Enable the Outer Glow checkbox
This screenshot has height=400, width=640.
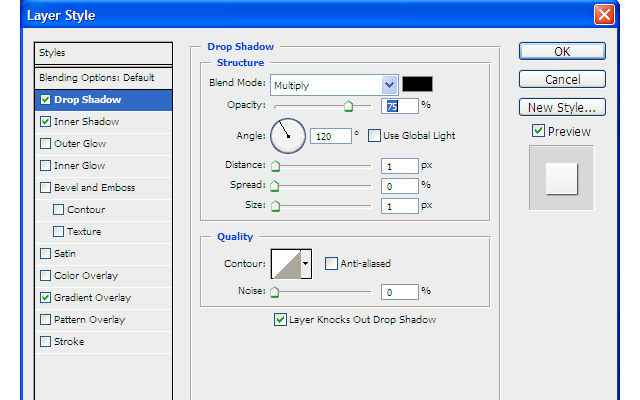coord(45,144)
